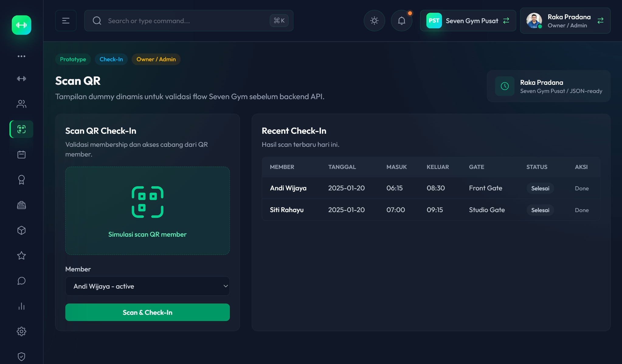Open the calendar icon in sidebar
Image resolution: width=622 pixels, height=364 pixels.
click(21, 154)
